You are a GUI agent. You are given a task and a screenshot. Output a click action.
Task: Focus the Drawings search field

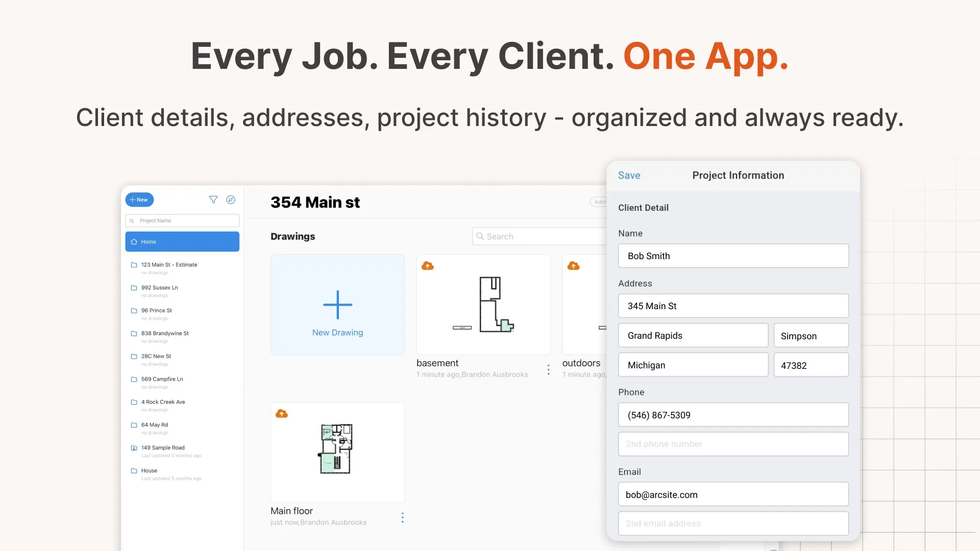click(x=539, y=236)
